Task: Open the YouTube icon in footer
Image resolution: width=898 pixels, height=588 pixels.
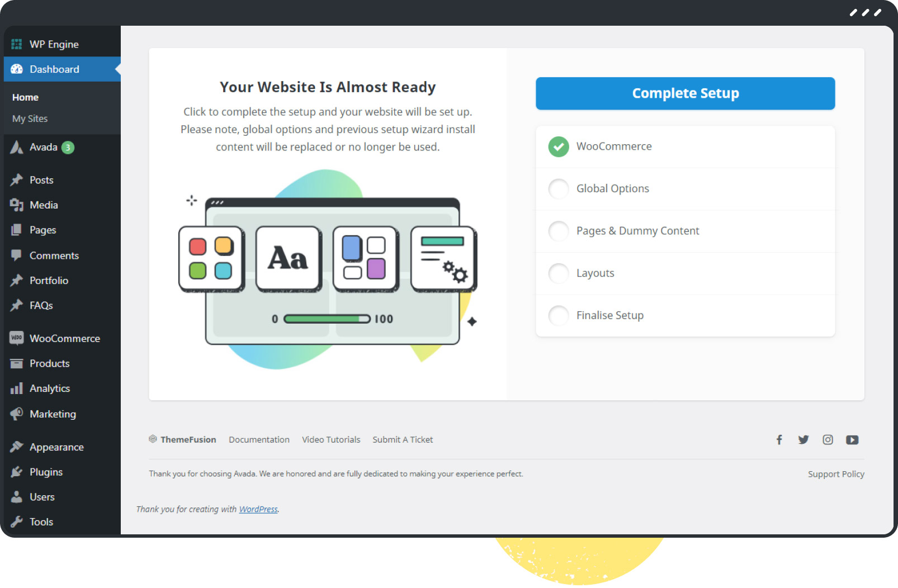Action: click(852, 440)
